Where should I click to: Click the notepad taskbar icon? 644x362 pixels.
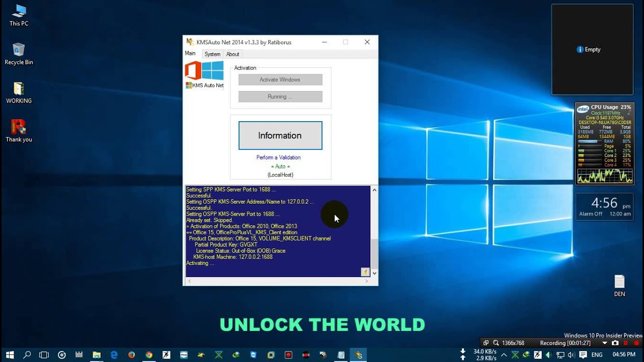coord(341,355)
